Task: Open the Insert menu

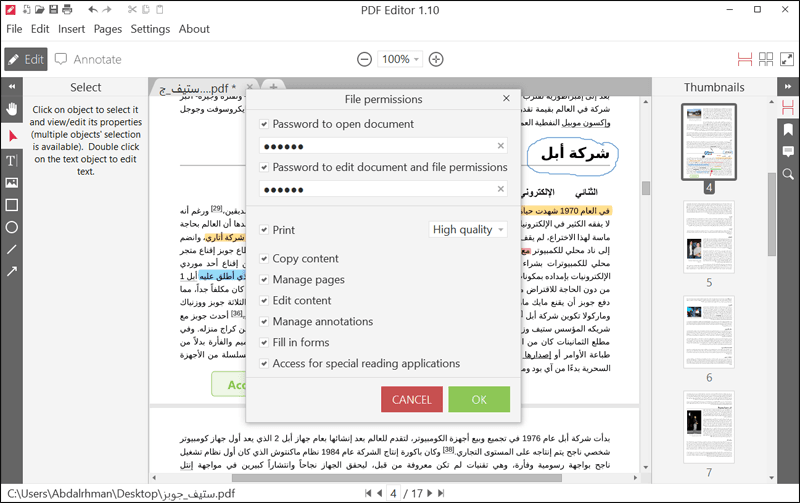Action: (71, 29)
